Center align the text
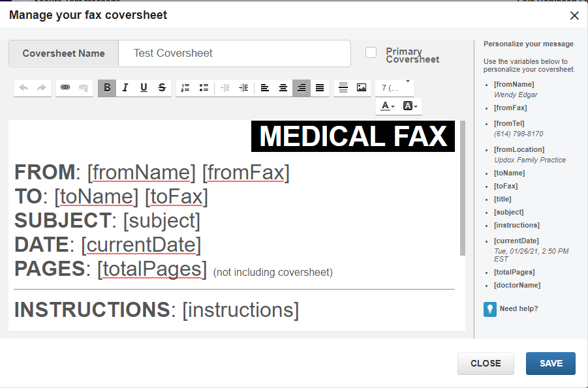 point(283,88)
